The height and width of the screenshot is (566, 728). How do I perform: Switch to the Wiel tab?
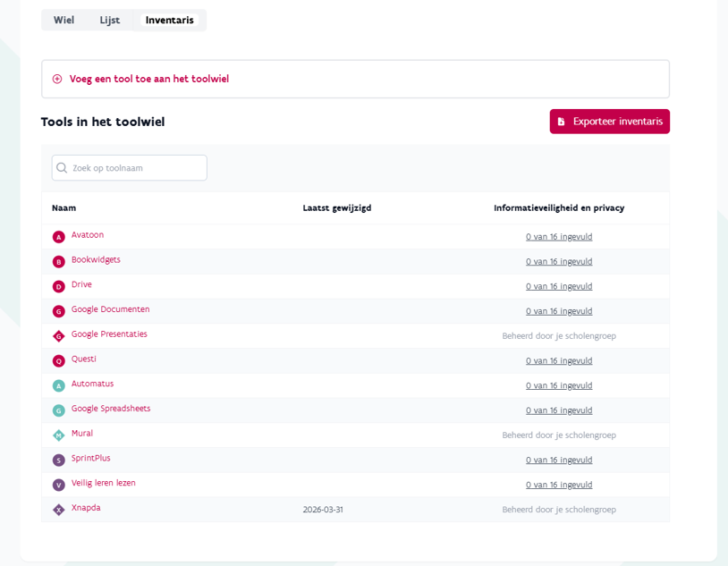(63, 20)
